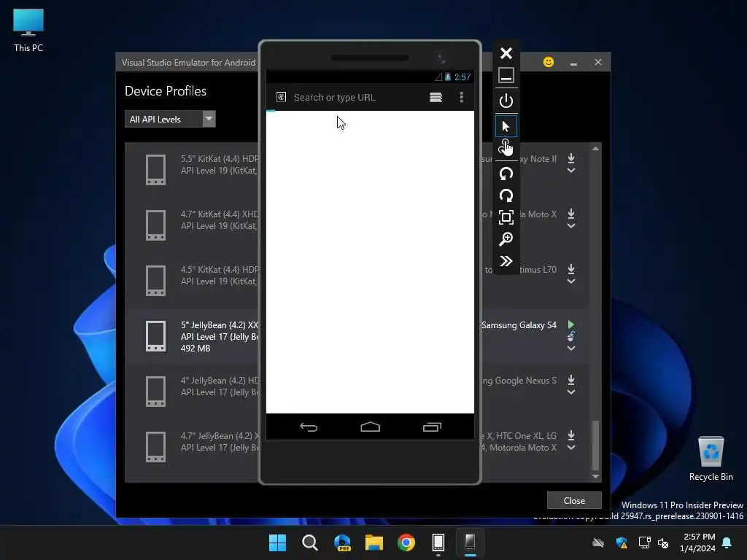Select the 4.5" KitKat device thumbnail
This screenshot has height=560, width=747.
point(156,281)
